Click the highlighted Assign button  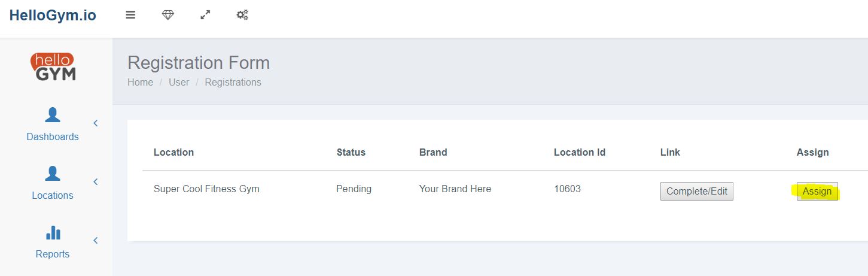[x=817, y=192]
